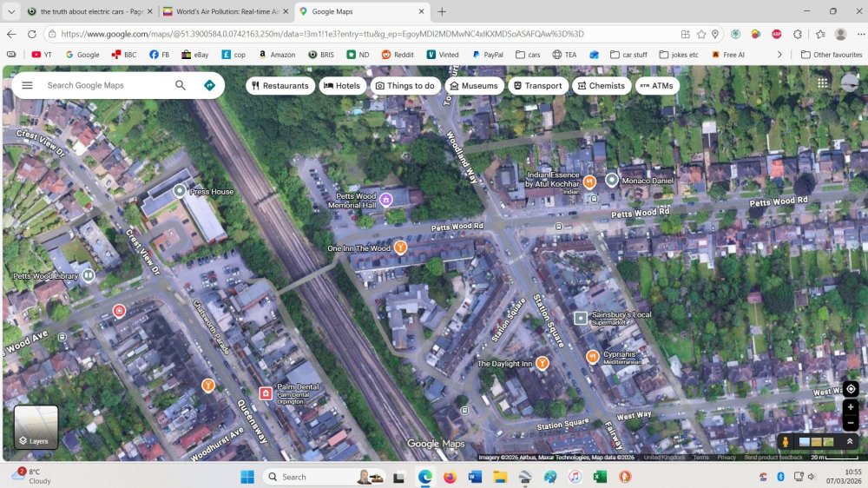Viewport: 868px width, 488px height.
Task: Filter map by Restaurants chip
Action: pyautogui.click(x=280, y=86)
